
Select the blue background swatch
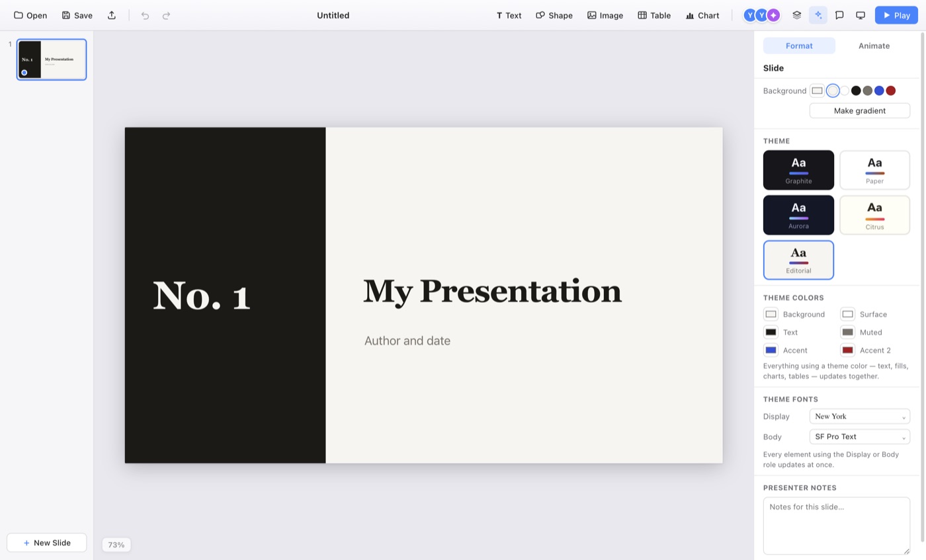tap(879, 91)
